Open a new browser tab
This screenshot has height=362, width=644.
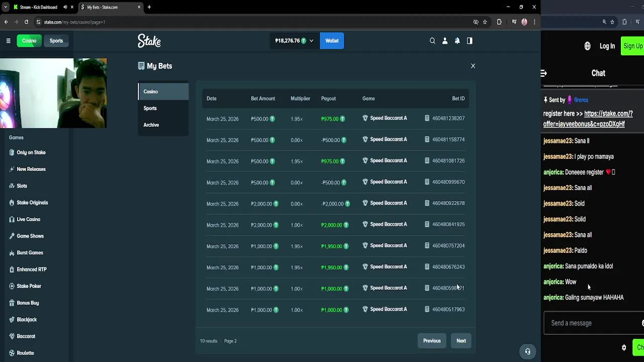(x=149, y=7)
